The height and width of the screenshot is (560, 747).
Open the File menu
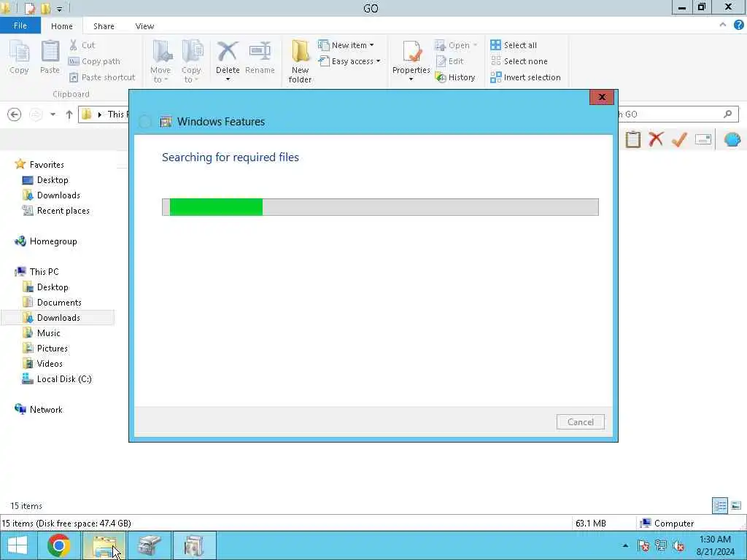[x=20, y=26]
